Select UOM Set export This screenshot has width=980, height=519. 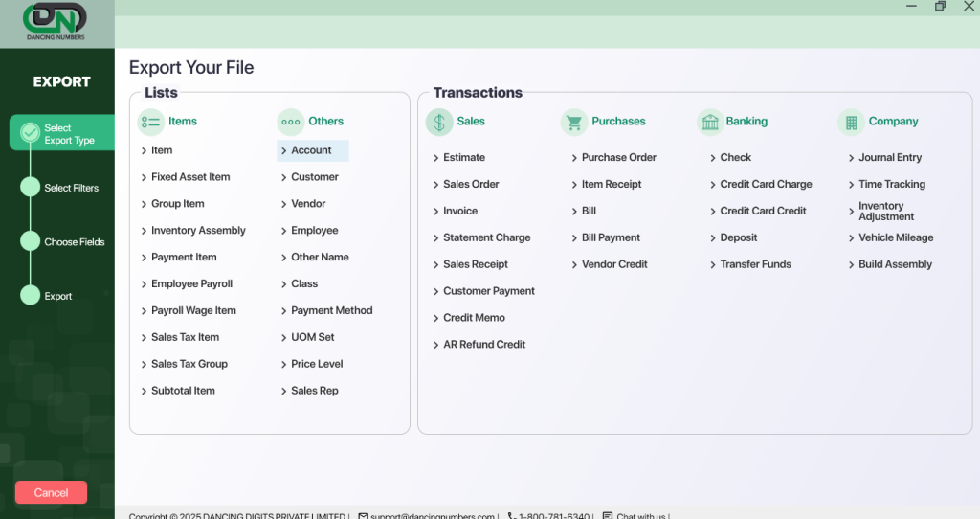(x=313, y=337)
